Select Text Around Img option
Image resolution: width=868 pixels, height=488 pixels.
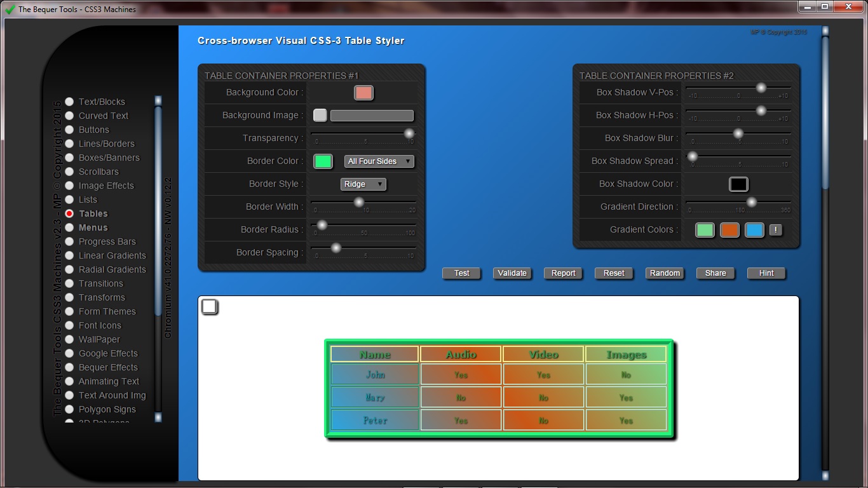click(69, 395)
